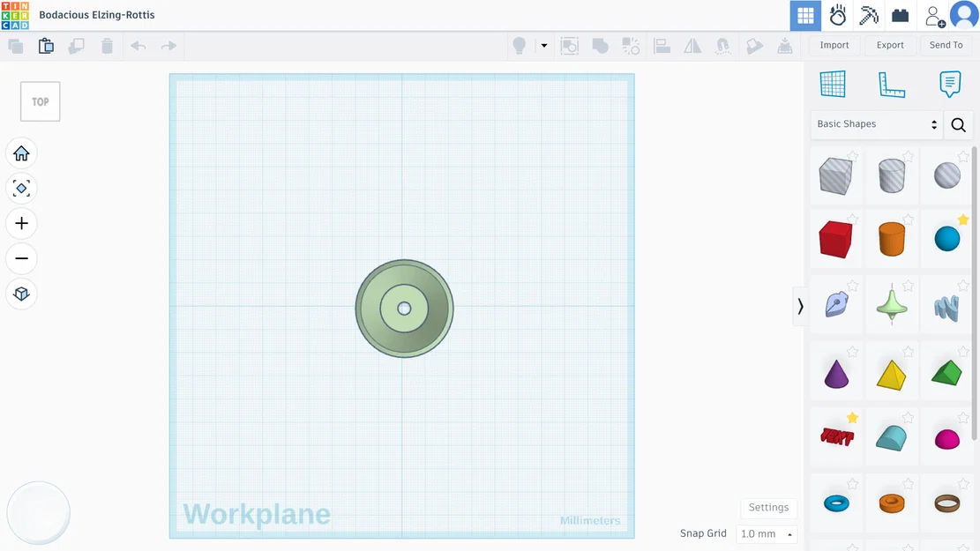This screenshot has height=551, width=980.
Task: Select the blue Torus shape
Action: 835,503
